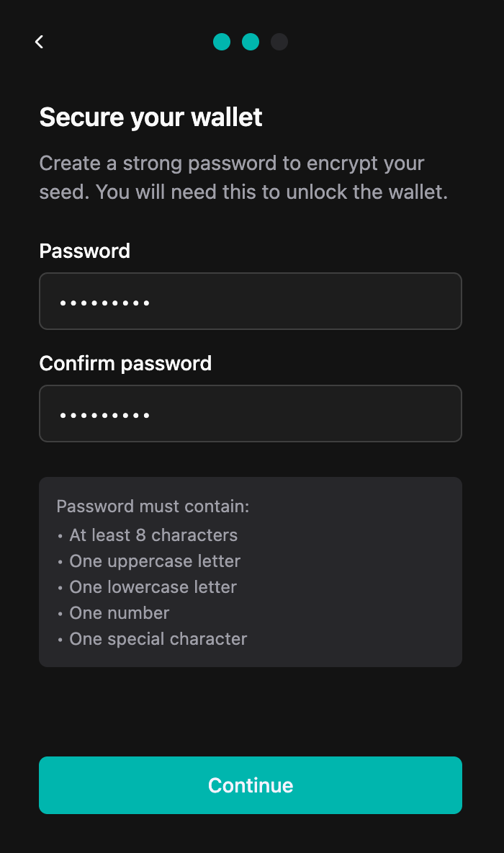The height and width of the screenshot is (853, 504).
Task: Click the "Password must contain:" header text
Action: 153,506
